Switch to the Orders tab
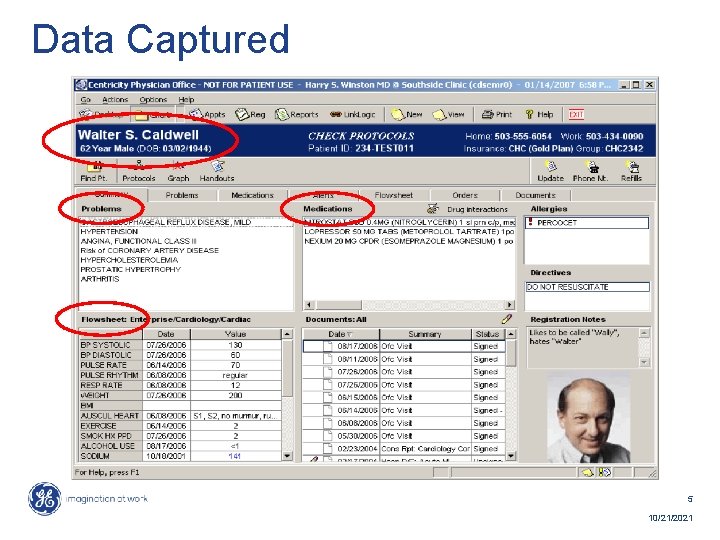The height and width of the screenshot is (540, 720). 465,195
